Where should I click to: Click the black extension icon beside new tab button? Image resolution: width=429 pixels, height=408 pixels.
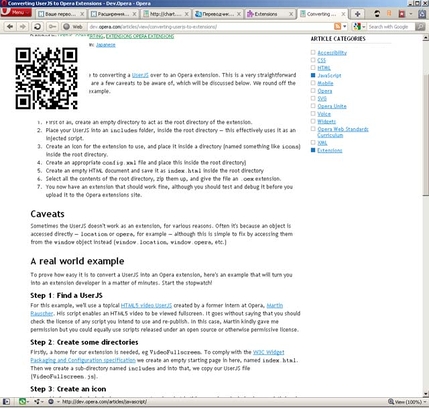(x=377, y=14)
